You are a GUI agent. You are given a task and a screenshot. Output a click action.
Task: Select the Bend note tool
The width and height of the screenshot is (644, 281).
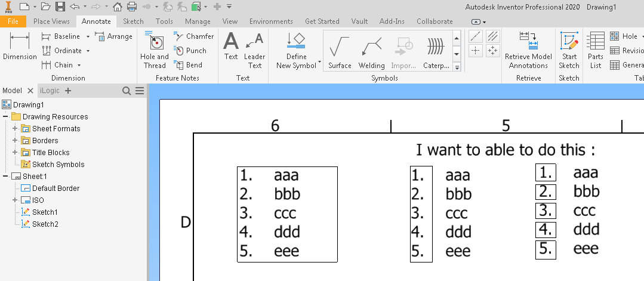click(x=187, y=65)
